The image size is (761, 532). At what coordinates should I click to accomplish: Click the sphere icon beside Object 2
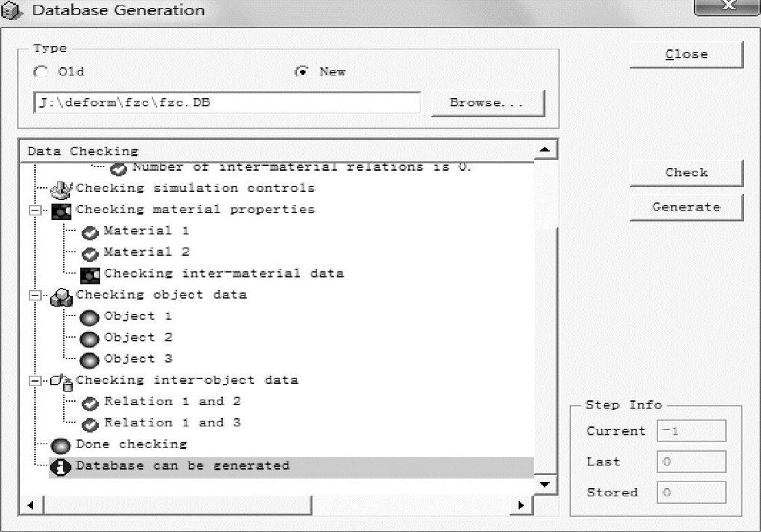(x=90, y=338)
